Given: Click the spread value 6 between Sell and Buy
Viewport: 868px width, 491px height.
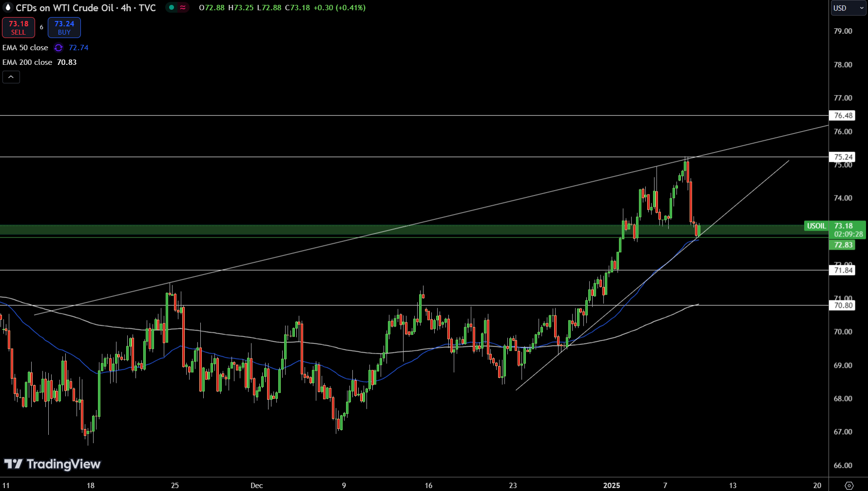Looking at the screenshot, I should tap(41, 27).
